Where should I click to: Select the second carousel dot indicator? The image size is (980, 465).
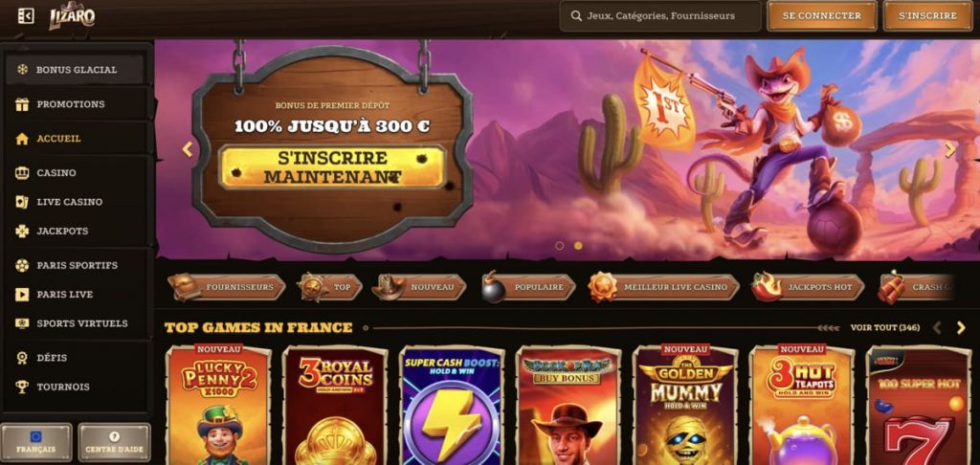[x=578, y=246]
